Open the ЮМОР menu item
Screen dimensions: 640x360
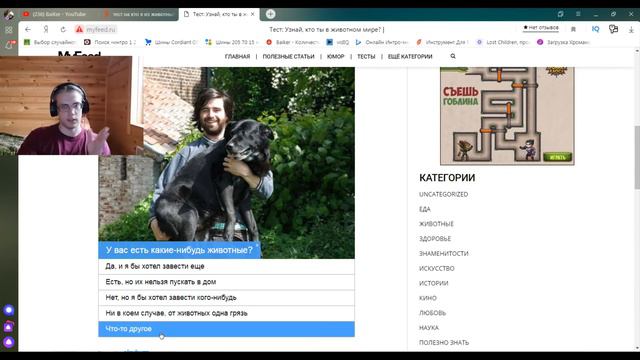(336, 57)
